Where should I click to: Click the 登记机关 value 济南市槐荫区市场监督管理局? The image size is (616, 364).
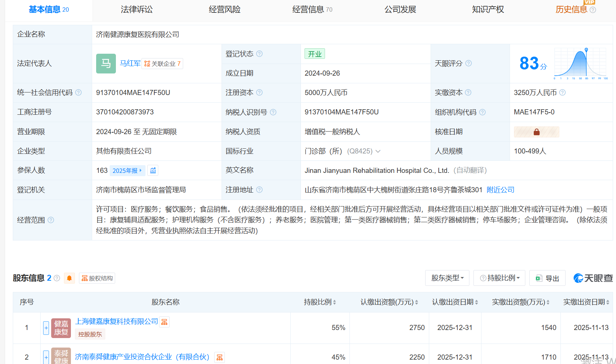point(141,190)
